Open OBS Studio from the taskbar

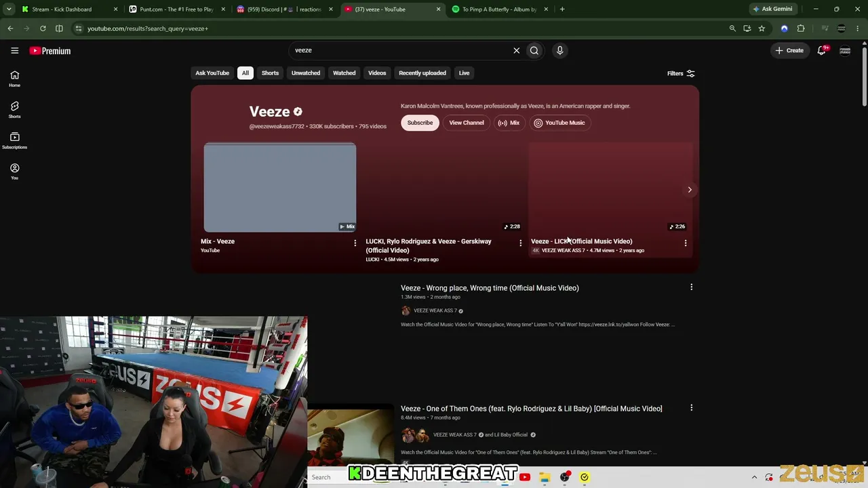point(564,477)
